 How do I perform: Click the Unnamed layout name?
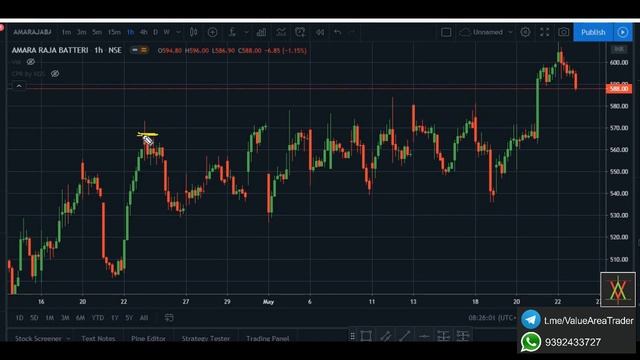click(488, 32)
